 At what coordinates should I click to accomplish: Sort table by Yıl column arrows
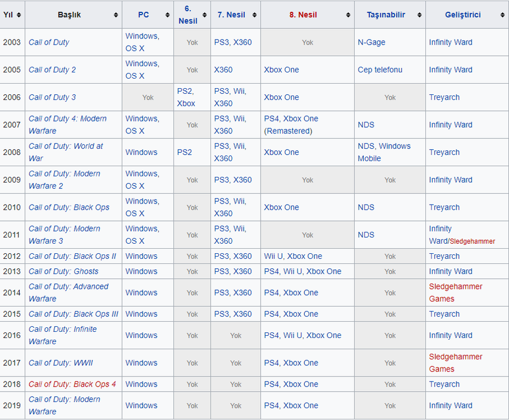click(x=19, y=15)
